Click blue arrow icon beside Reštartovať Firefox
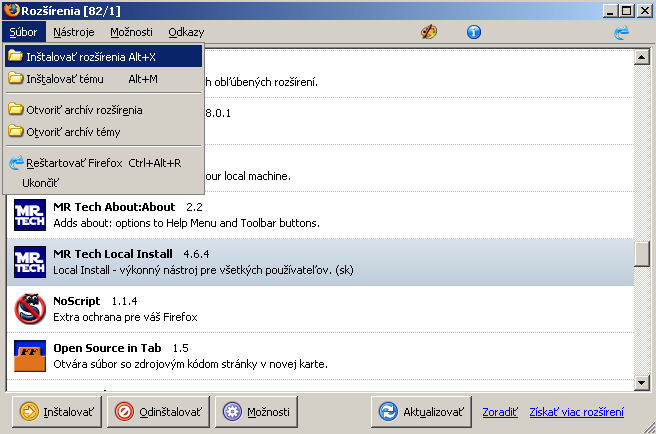The height and width of the screenshot is (434, 656). [x=16, y=163]
